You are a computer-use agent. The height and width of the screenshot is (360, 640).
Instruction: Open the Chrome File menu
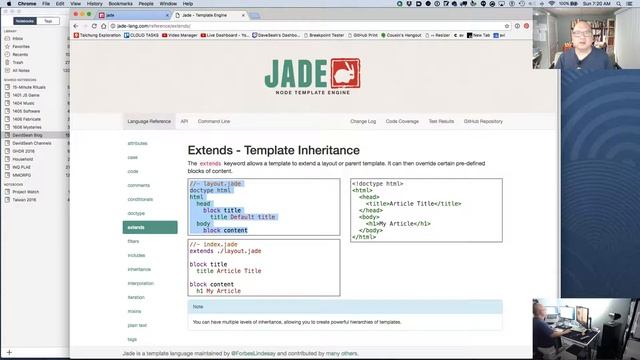point(46,4)
